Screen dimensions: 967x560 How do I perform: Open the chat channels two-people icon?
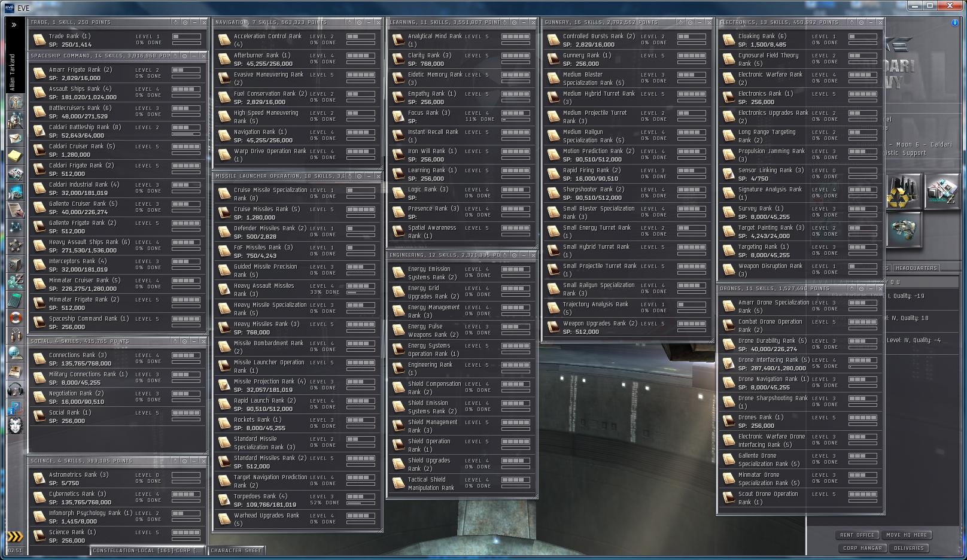coord(15,336)
